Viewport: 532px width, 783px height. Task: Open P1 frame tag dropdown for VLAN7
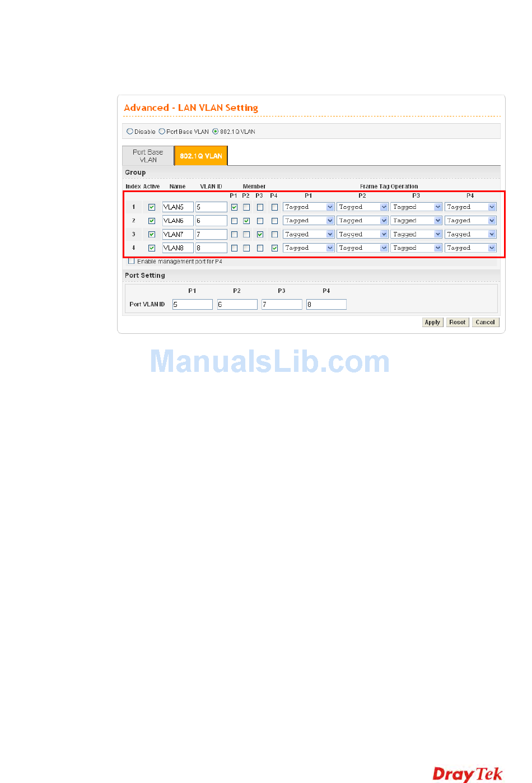[309, 234]
